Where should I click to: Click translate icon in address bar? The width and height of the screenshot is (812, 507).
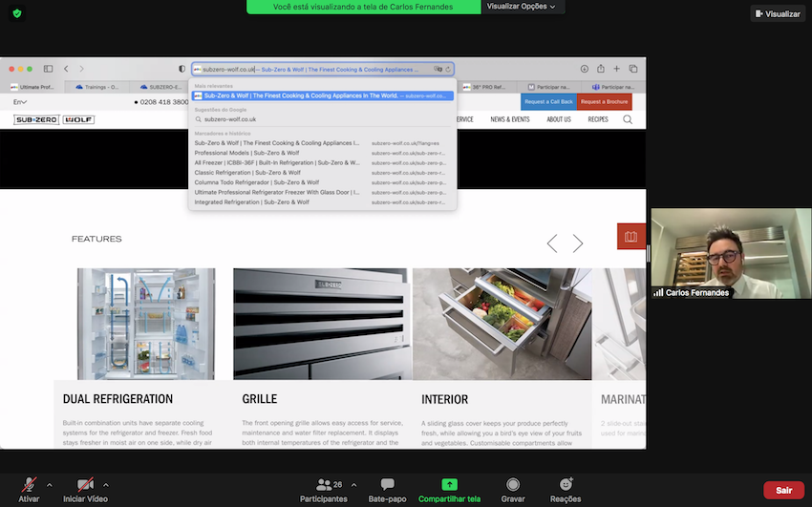438,69
